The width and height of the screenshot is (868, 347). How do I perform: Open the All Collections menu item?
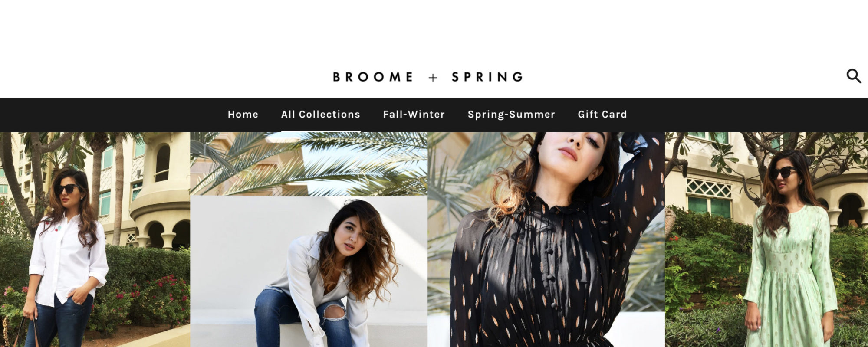click(x=321, y=114)
